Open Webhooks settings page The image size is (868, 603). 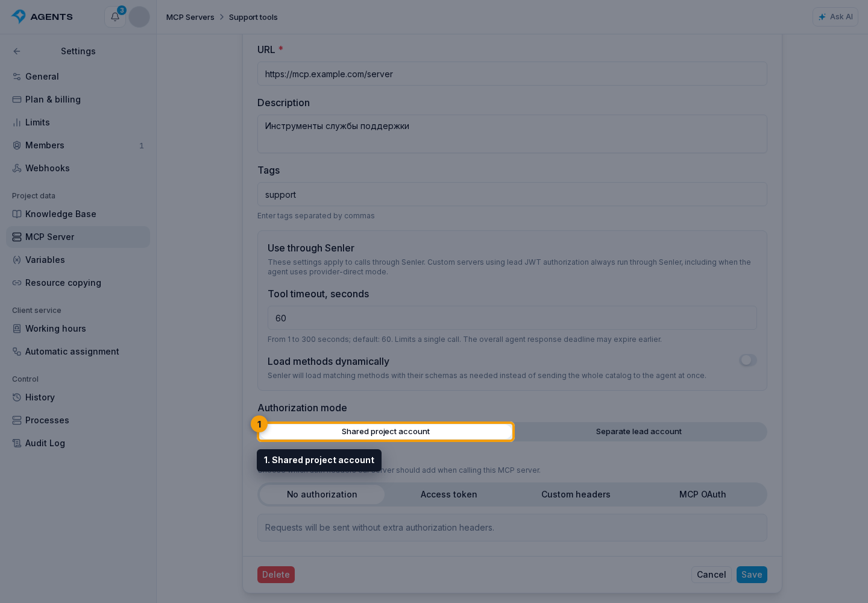pyautogui.click(x=78, y=168)
